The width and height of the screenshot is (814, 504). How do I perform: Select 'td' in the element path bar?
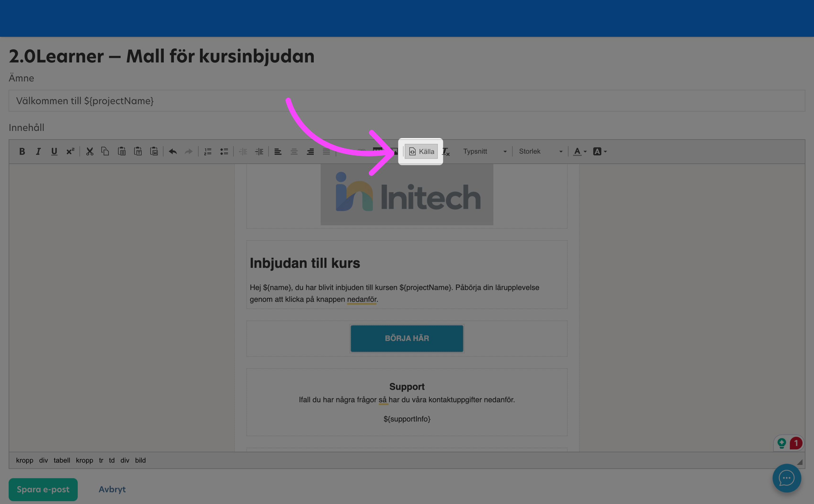pyautogui.click(x=112, y=460)
